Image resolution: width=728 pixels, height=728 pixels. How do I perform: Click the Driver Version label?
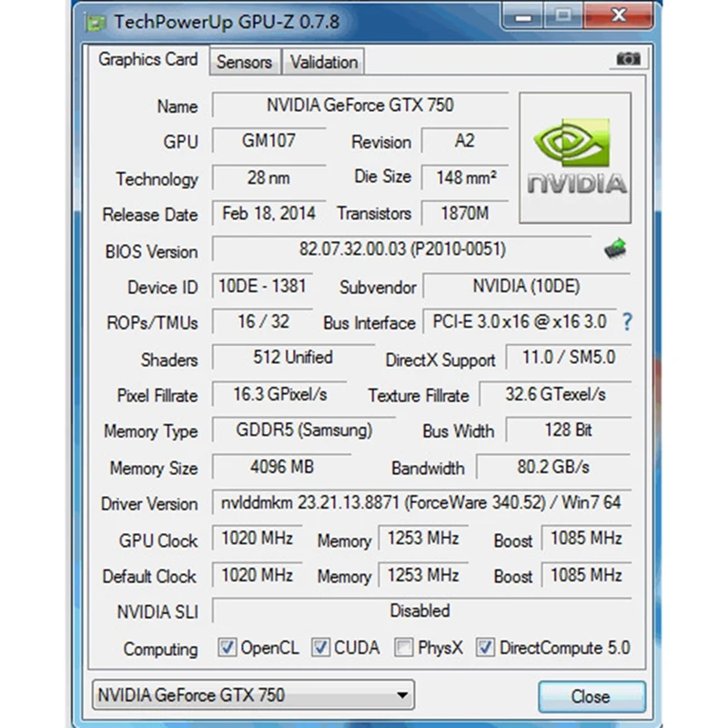149,504
